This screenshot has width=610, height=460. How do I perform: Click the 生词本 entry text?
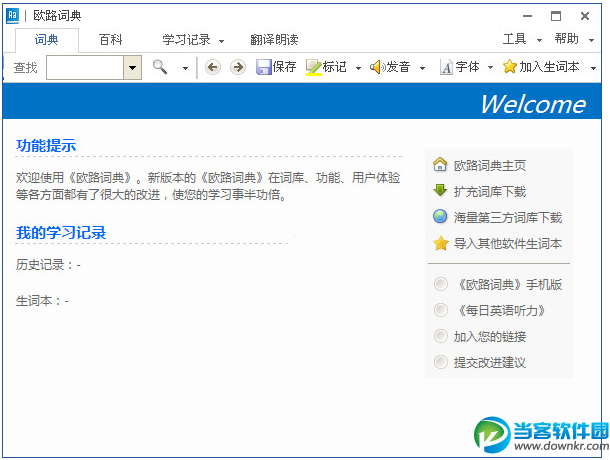click(x=42, y=301)
